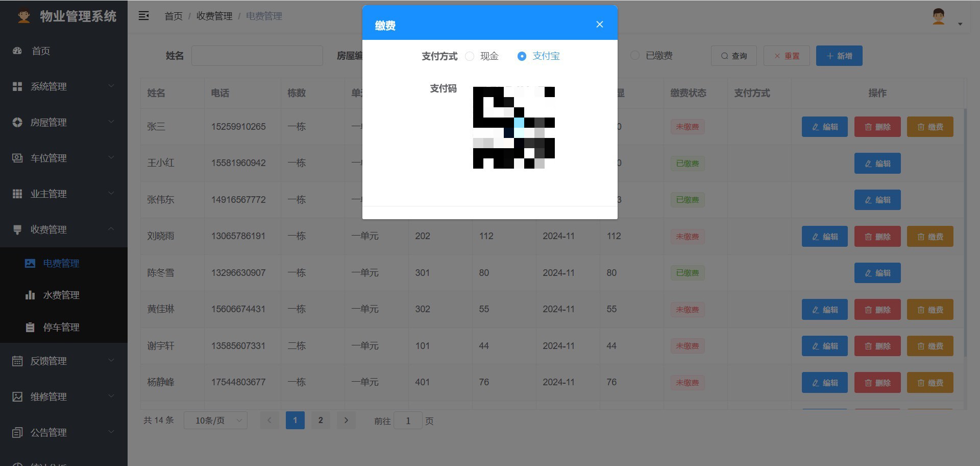
Task: Toggle the sidebar collapse hamburger icon
Action: [144, 16]
